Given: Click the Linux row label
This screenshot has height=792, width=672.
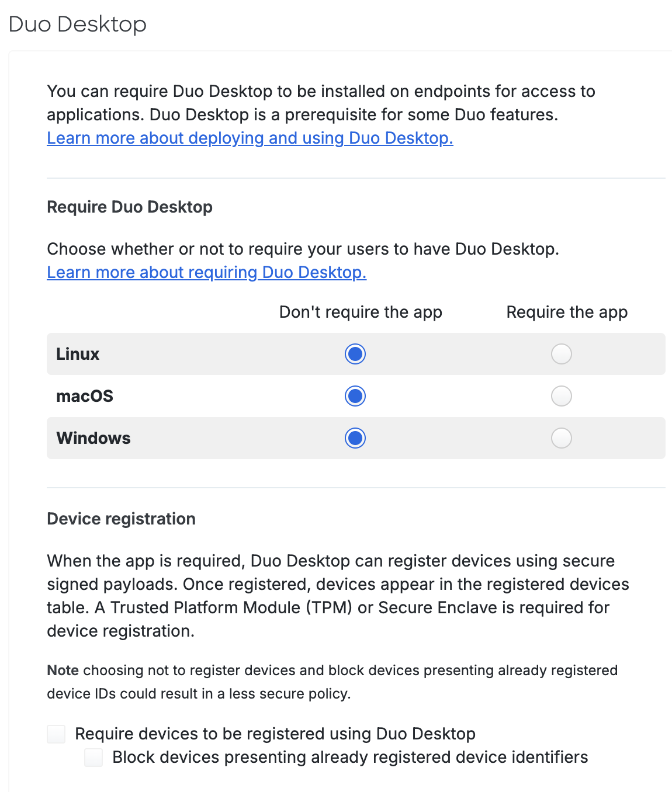Looking at the screenshot, I should click(x=78, y=354).
